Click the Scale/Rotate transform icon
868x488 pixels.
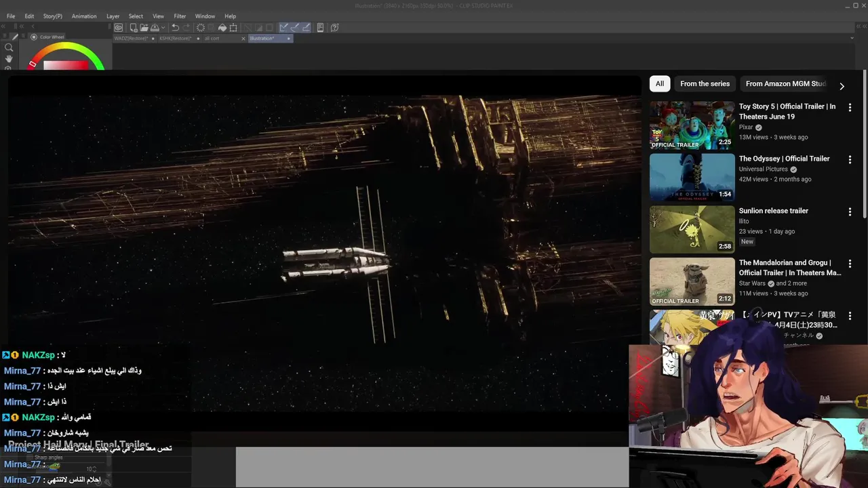pyautogui.click(x=233, y=28)
